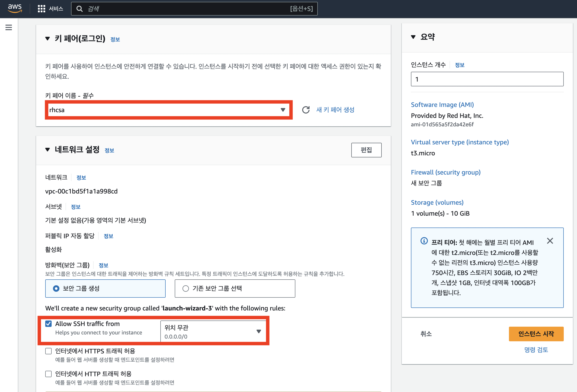Open the services grid menu icon

pyautogui.click(x=41, y=9)
